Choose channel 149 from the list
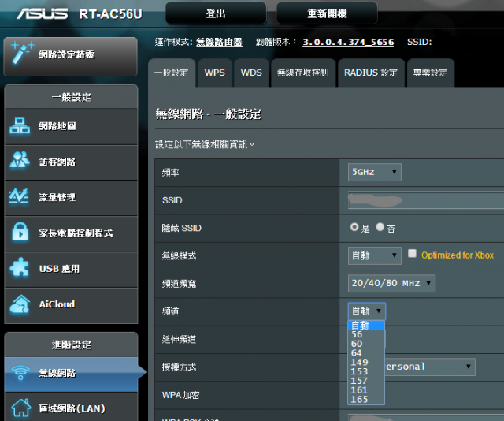504x421 pixels. [366, 363]
